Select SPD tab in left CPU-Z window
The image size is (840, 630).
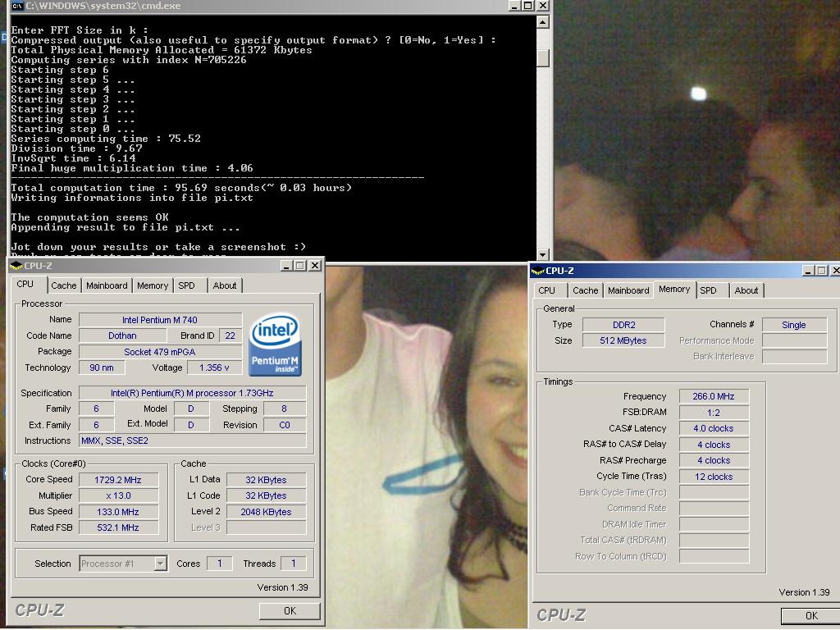click(x=186, y=285)
